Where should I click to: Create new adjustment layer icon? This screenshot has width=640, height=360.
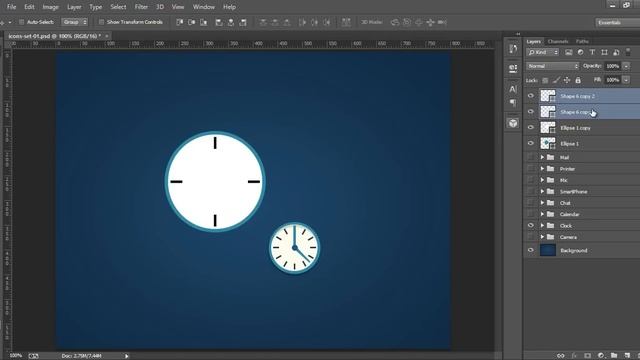(x=601, y=356)
